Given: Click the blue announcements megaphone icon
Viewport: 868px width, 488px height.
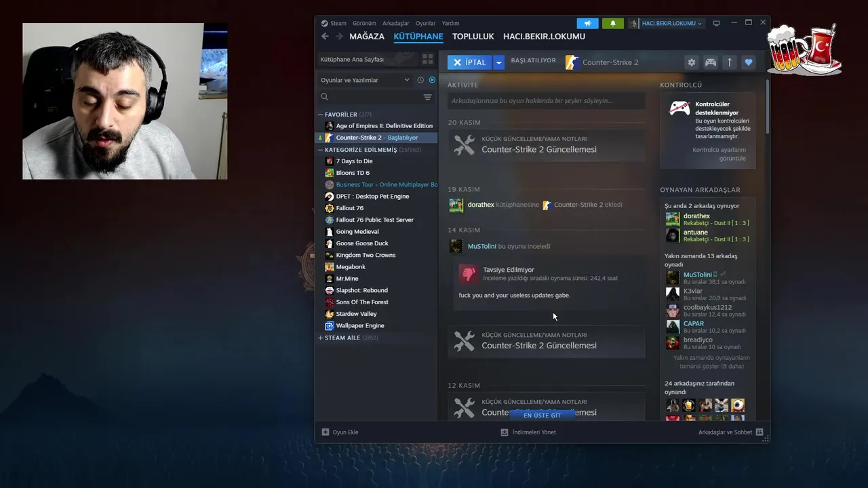Looking at the screenshot, I should tap(588, 23).
